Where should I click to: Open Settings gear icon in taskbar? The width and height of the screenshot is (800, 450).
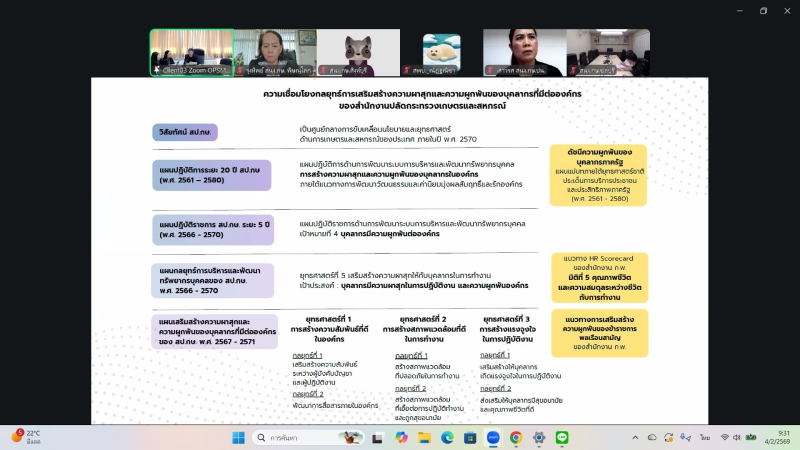click(x=539, y=438)
